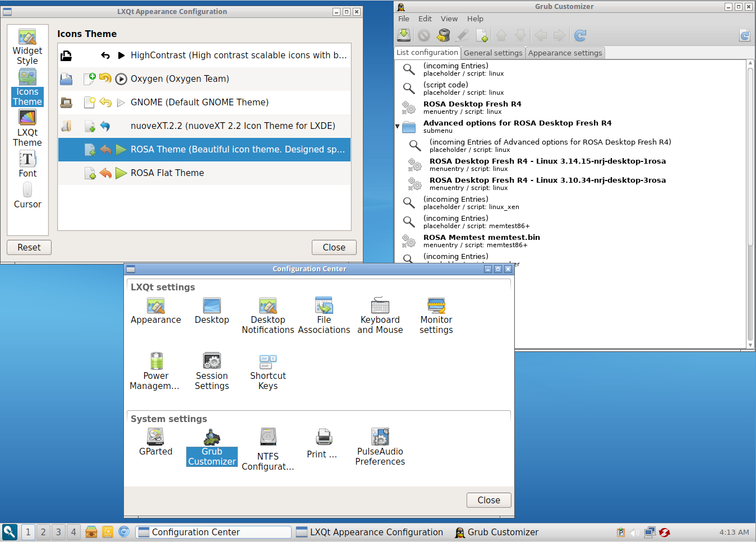Click the blue reload icon beside the arrows
Image resolution: width=756 pixels, height=542 pixels.
[580, 35]
